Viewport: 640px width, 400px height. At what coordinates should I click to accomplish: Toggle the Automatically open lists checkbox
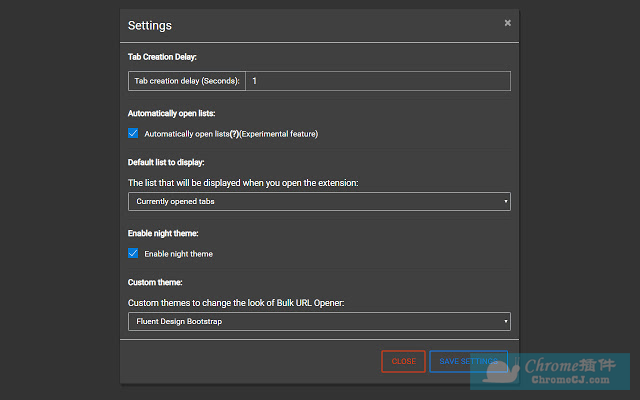tap(133, 133)
